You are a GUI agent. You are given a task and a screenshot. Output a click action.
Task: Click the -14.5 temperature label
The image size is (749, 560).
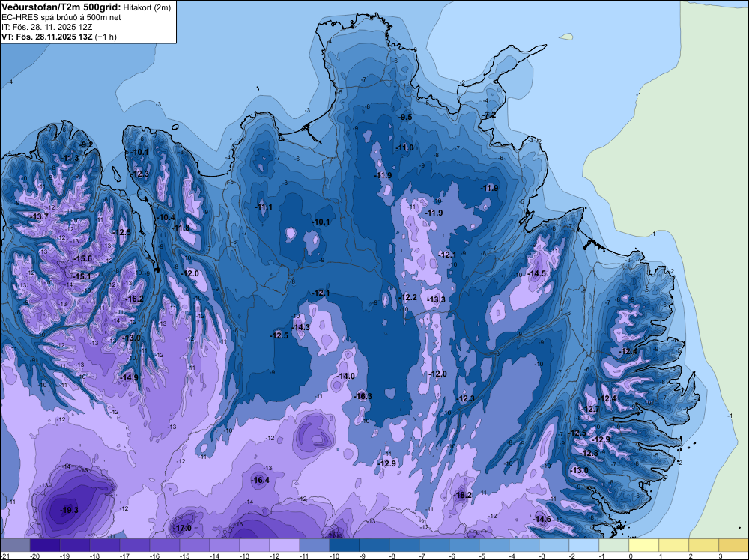tap(536, 273)
